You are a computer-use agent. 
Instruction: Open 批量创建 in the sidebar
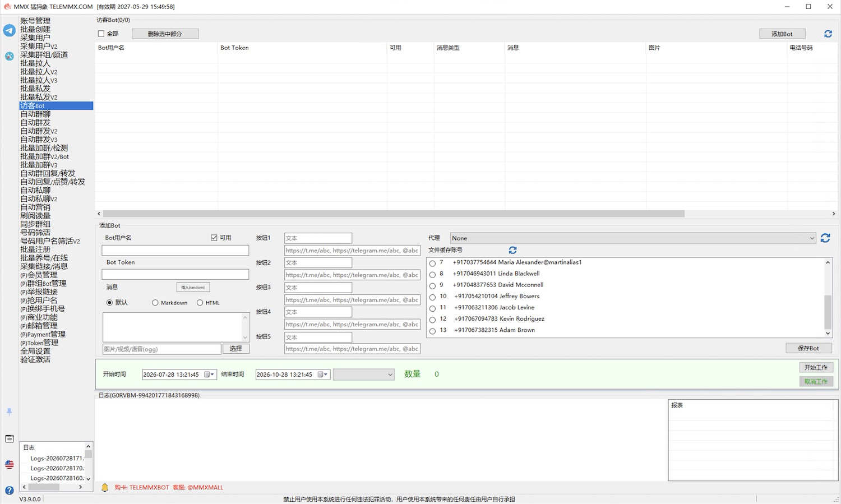point(35,29)
